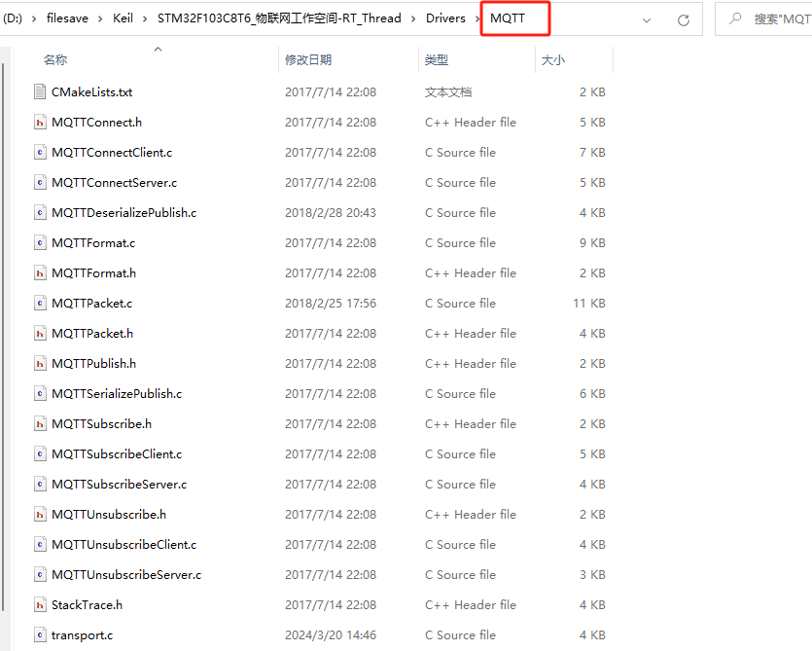Select the file name MQTTUnsubscribeClient.c
Viewport: 812px width, 651px height.
(x=124, y=544)
